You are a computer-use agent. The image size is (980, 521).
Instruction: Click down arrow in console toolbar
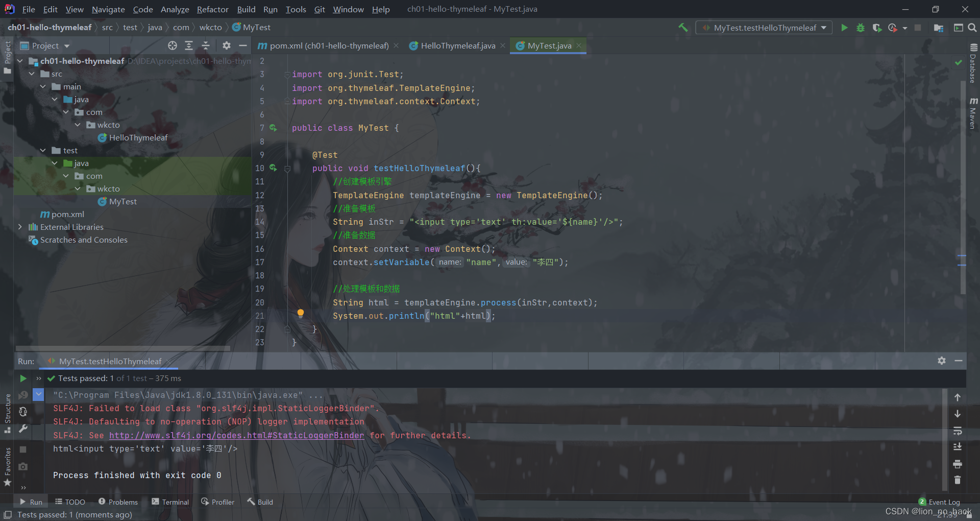958,414
